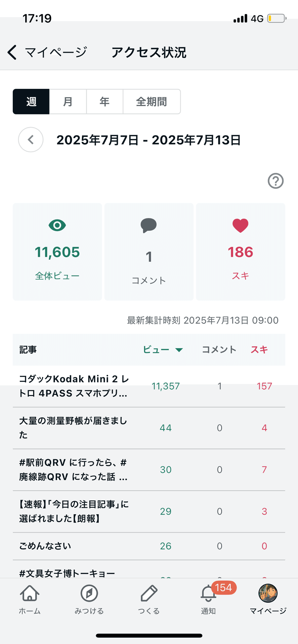Tap the 全体ビュー eye stat card
The height and width of the screenshot is (644, 298).
[57, 252]
